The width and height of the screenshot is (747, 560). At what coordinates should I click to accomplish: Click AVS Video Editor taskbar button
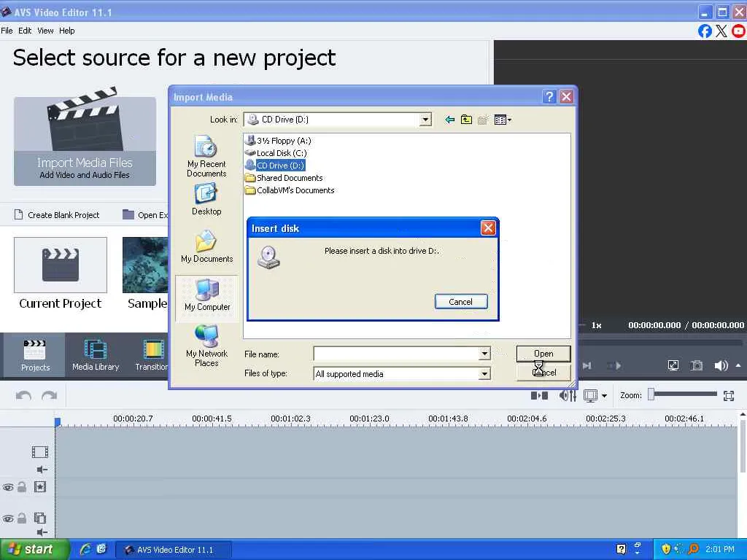point(174,550)
